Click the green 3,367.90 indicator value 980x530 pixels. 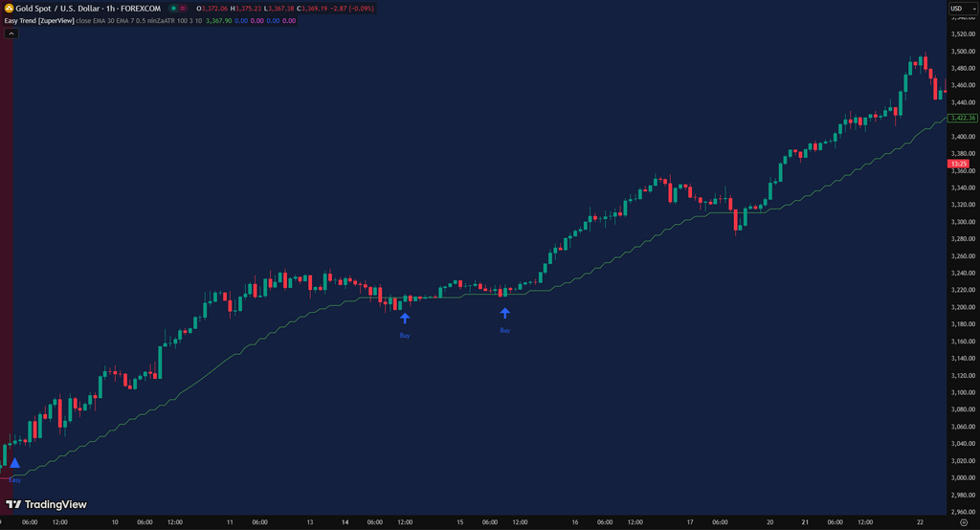pos(219,21)
